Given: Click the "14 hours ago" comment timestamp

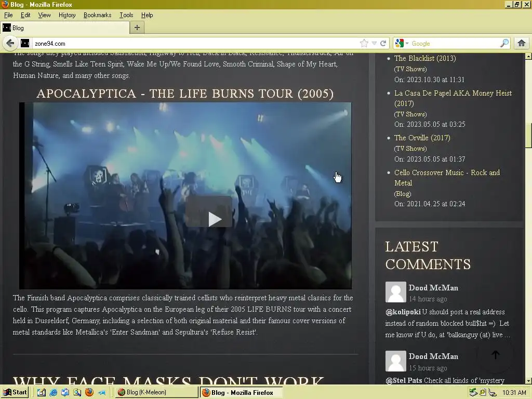Looking at the screenshot, I should point(428,299).
